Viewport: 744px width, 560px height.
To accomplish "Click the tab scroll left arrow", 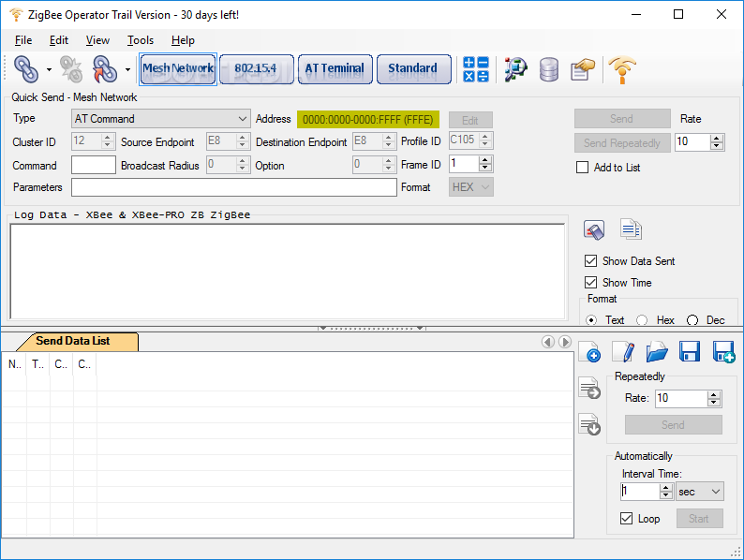I will (x=548, y=342).
